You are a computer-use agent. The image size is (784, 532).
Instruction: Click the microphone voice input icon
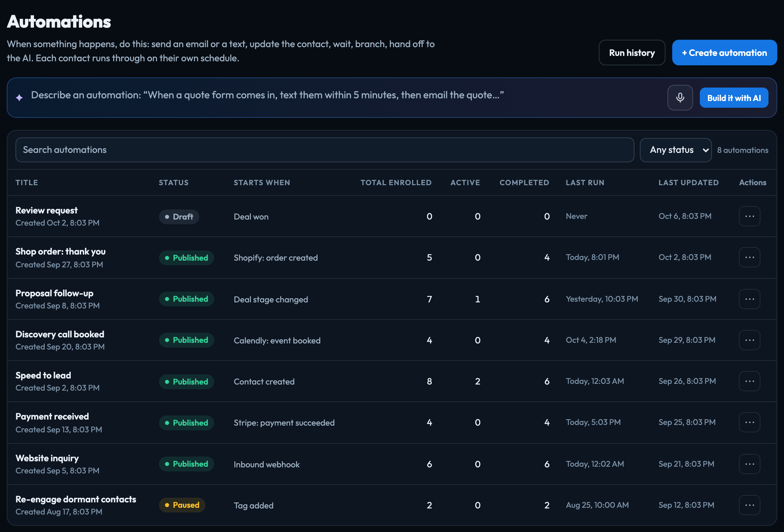pos(680,98)
